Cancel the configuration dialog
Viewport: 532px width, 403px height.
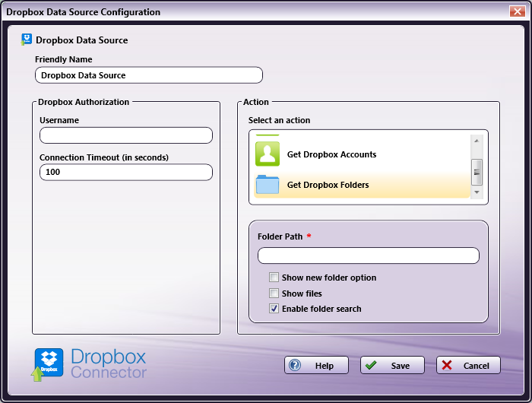click(x=468, y=365)
